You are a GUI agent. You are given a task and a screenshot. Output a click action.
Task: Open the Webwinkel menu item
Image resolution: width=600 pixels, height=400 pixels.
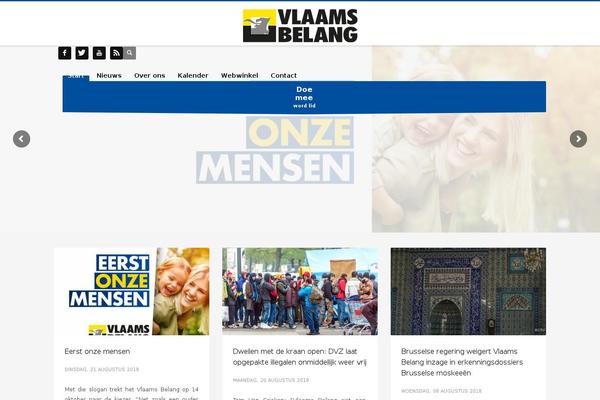[240, 75]
